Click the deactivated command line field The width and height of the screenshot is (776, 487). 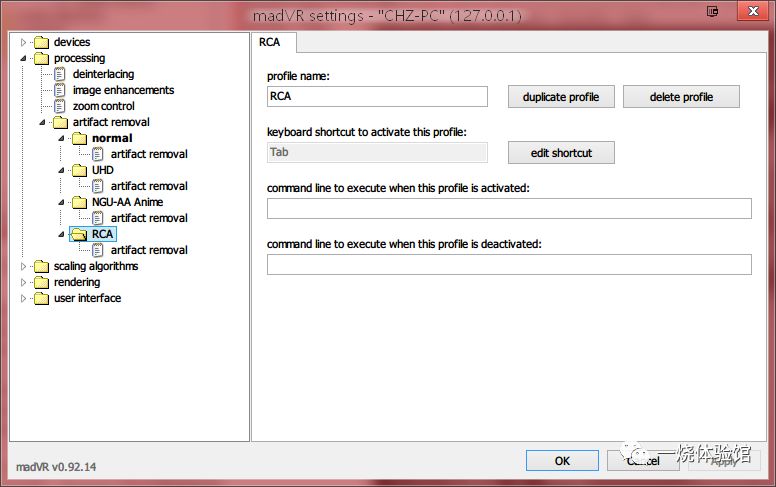point(509,264)
